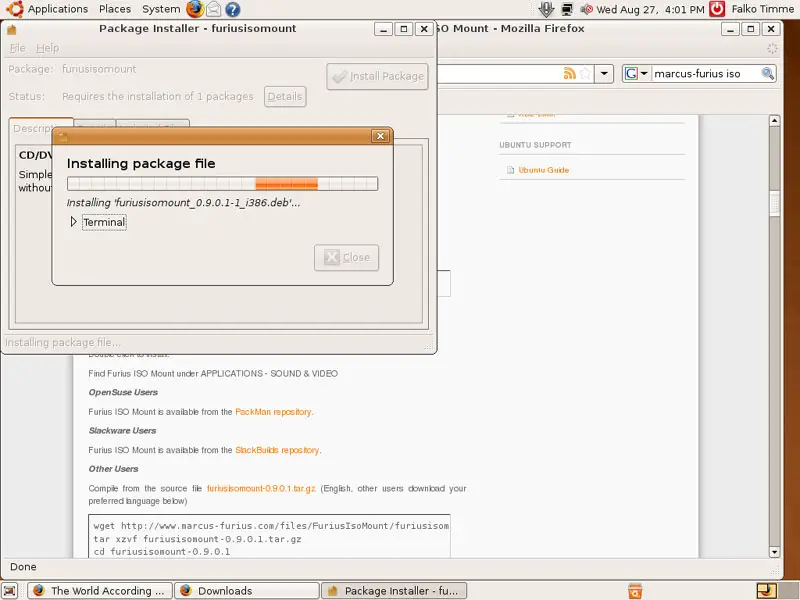Open the File menu in Package Installer
The width and height of the screenshot is (800, 600).
pos(17,48)
